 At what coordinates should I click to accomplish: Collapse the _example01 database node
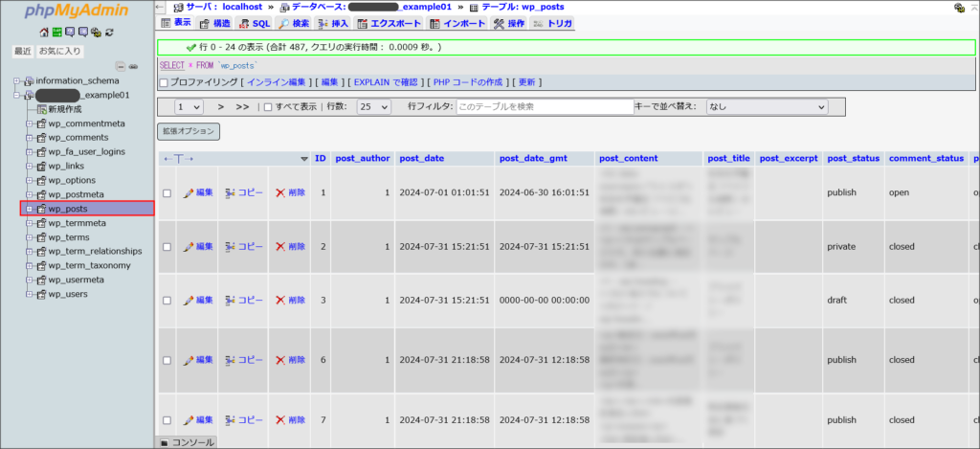(x=17, y=95)
